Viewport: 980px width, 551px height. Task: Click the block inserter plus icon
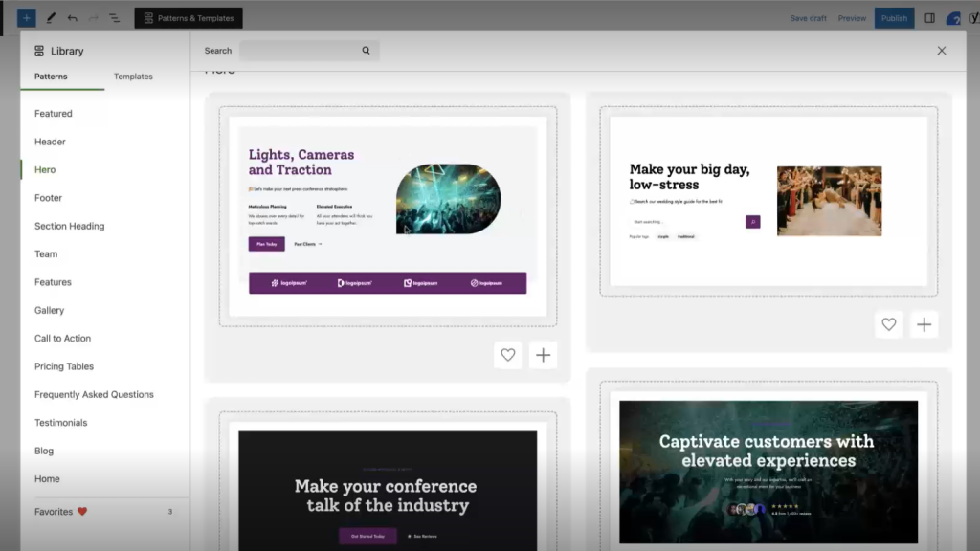click(x=26, y=18)
